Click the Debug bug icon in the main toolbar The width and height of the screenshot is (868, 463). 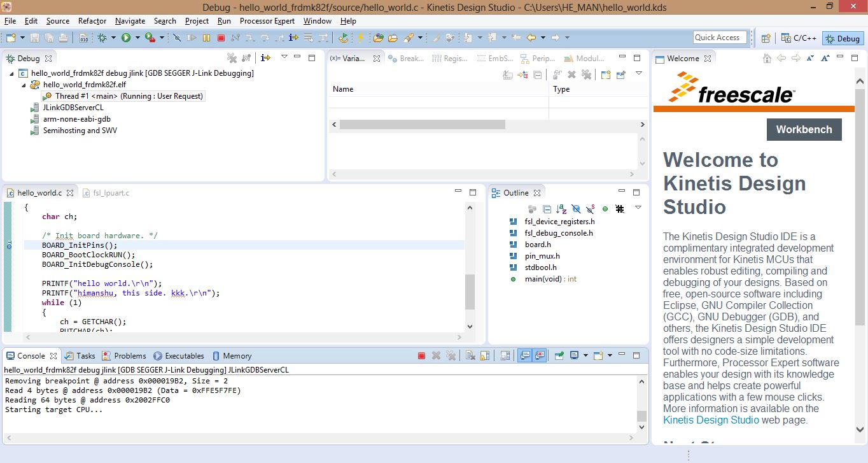click(102, 38)
